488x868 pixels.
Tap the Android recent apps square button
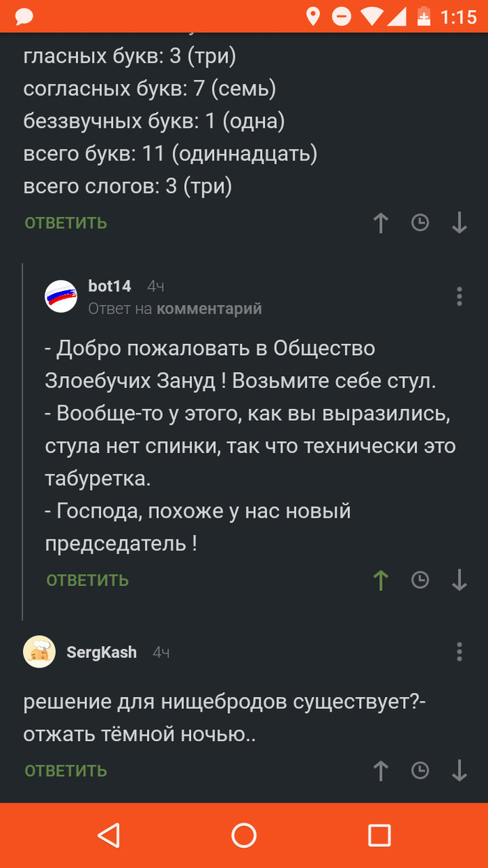click(379, 835)
